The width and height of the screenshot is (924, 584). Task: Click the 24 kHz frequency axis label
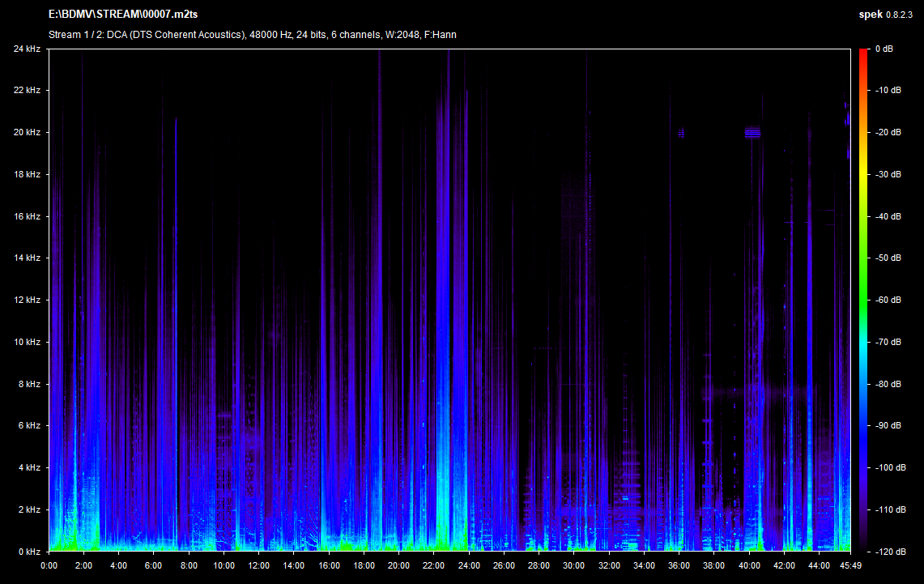coord(28,49)
